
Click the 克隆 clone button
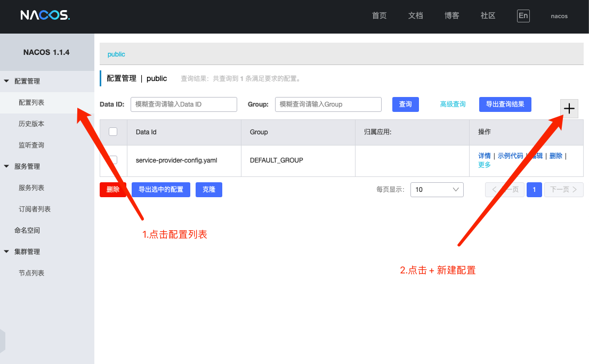tap(208, 189)
